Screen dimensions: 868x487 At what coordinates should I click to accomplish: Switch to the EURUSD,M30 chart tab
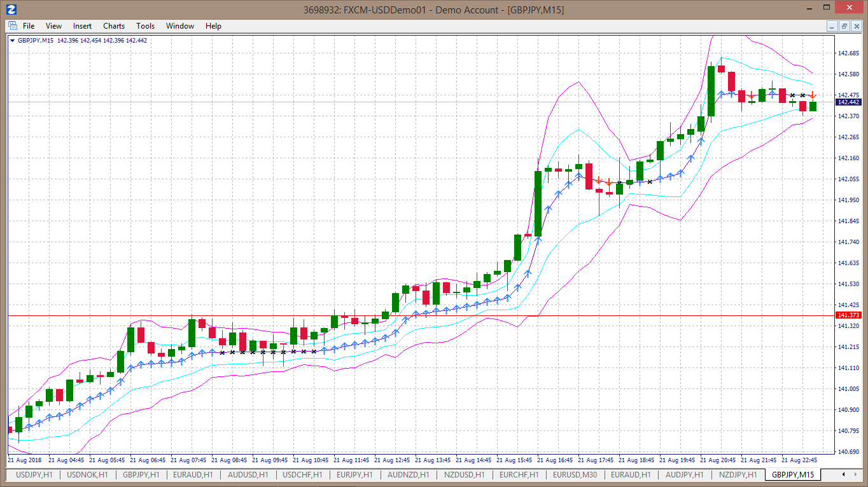click(x=575, y=475)
